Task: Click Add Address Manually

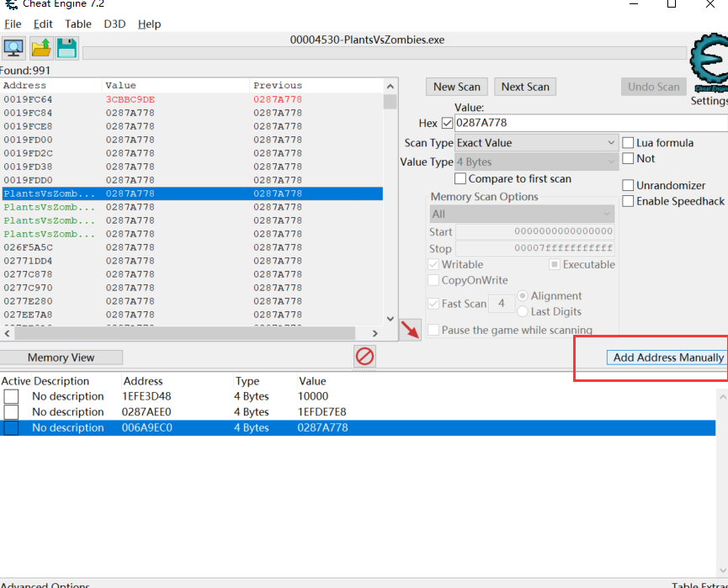Action: tap(667, 358)
